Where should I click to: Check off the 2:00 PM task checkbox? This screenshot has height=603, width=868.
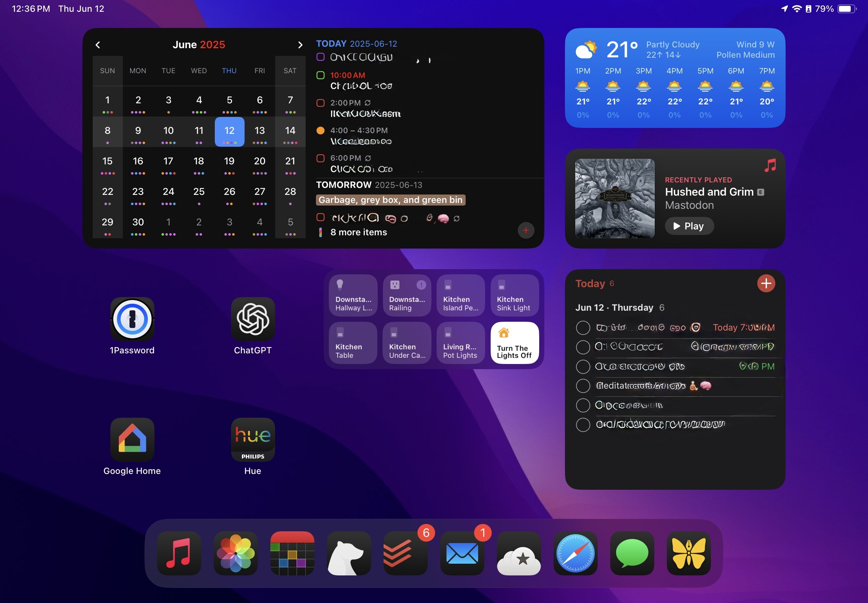(320, 103)
